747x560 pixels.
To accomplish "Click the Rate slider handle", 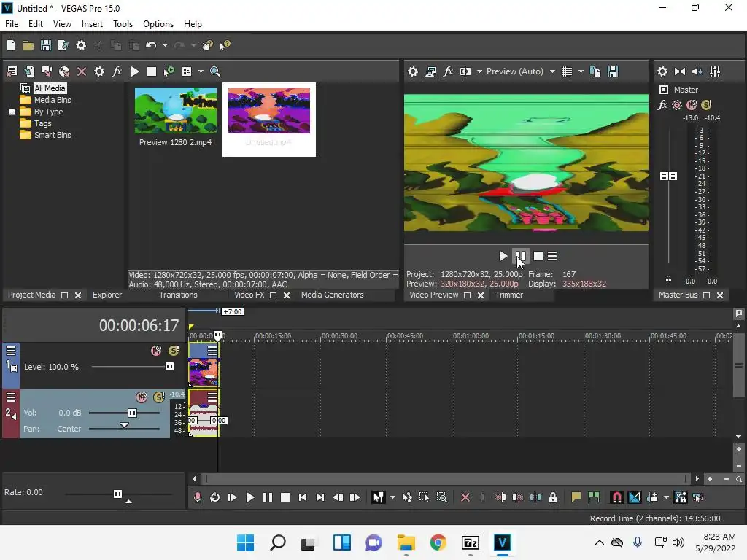I will (117, 494).
